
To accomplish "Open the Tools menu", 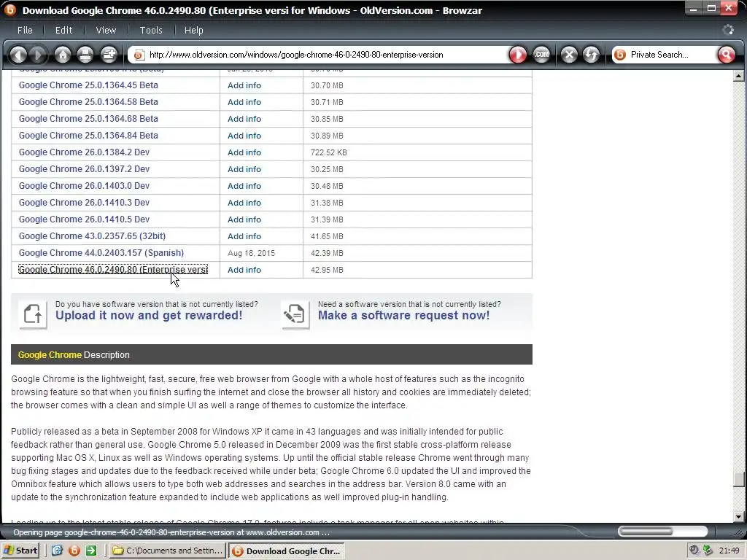I will click(151, 30).
